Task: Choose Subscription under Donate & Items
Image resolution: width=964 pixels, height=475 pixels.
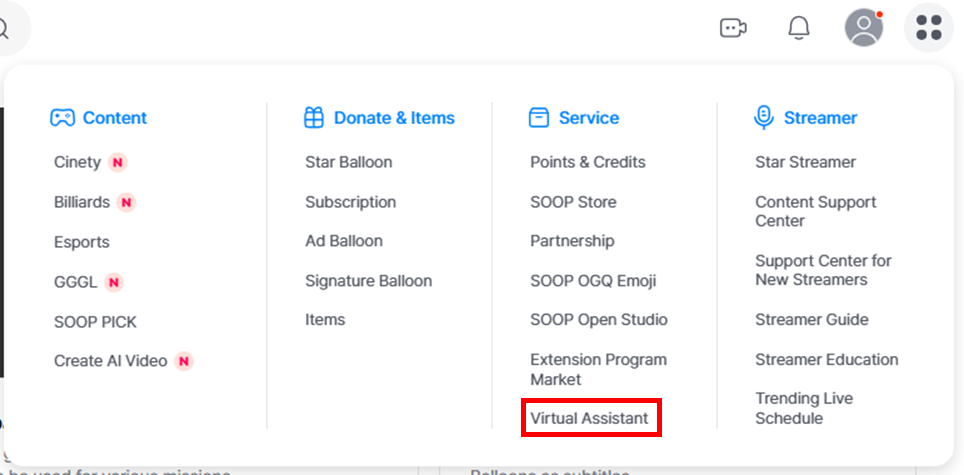Action: [x=350, y=202]
